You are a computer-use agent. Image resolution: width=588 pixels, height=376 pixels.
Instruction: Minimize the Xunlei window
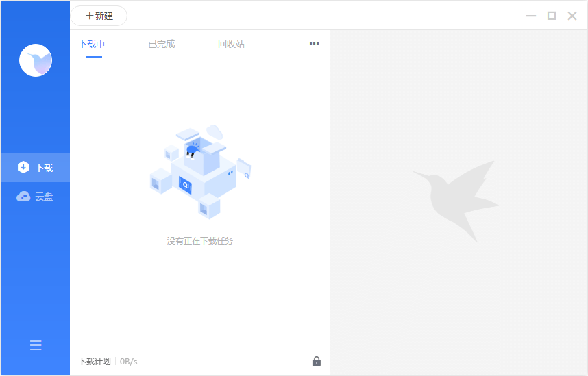click(530, 16)
